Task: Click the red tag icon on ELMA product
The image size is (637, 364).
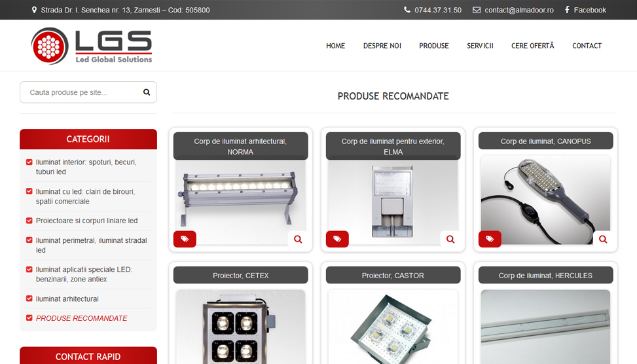Action: pyautogui.click(x=337, y=239)
